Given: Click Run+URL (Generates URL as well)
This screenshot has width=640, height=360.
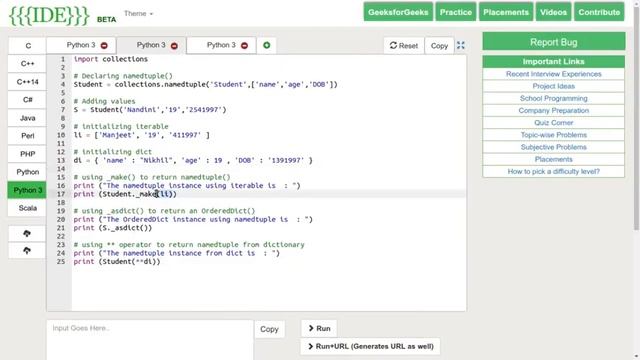Looking at the screenshot, I should pos(370,346).
